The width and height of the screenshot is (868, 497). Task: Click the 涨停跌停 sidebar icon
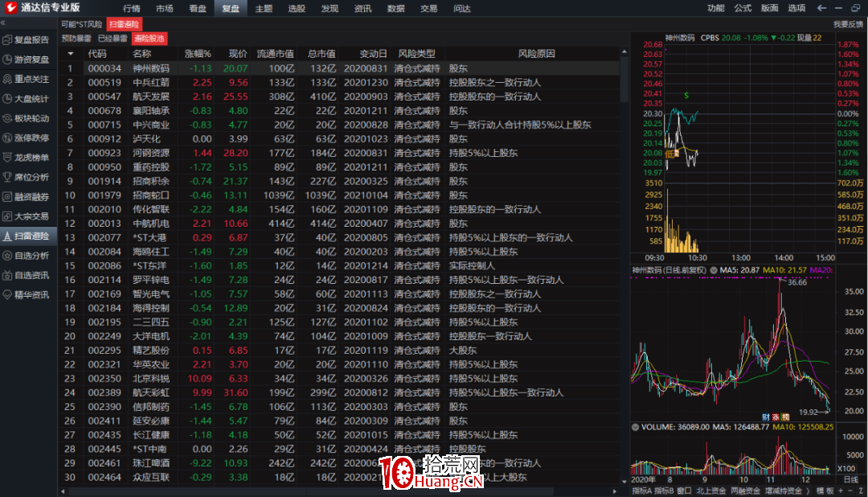[7, 138]
